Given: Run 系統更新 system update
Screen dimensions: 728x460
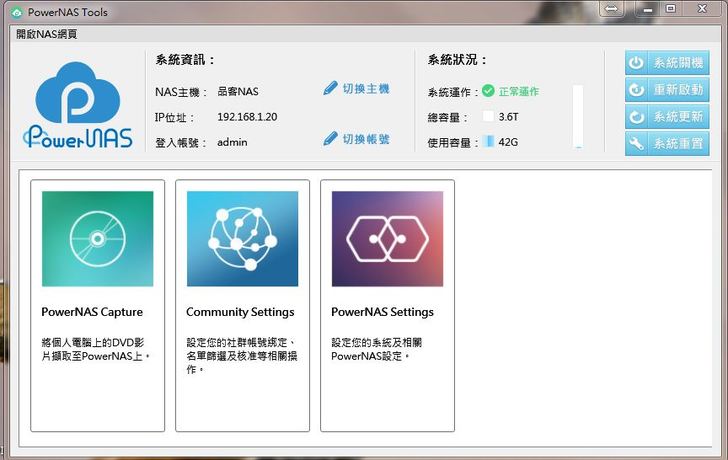Looking at the screenshot, I should click(667, 117).
